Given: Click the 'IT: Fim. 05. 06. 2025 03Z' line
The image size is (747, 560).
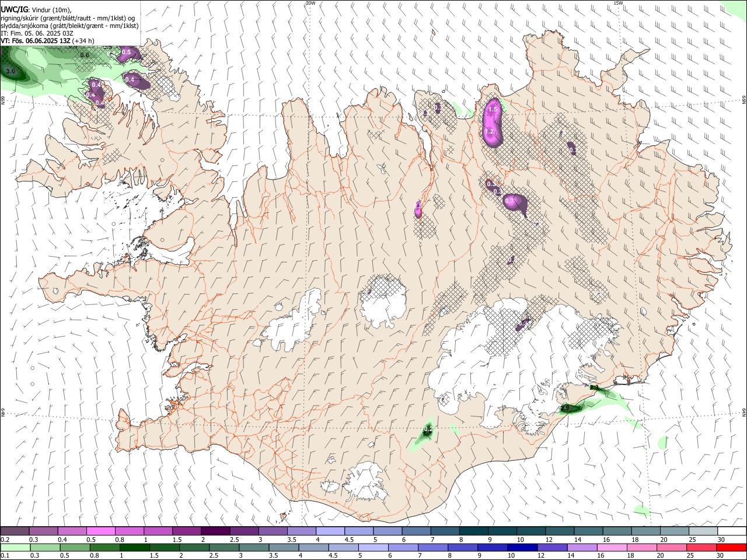Looking at the screenshot, I should click(37, 33).
